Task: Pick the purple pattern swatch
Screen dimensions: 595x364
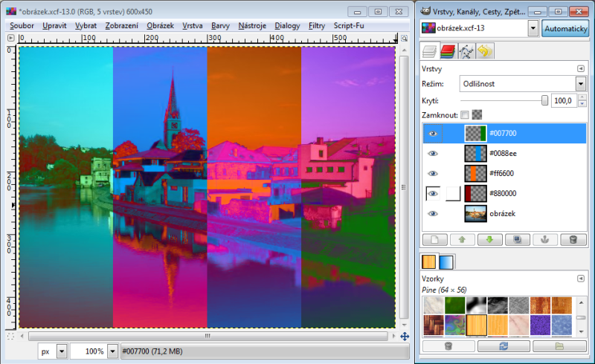Action: coord(541,325)
